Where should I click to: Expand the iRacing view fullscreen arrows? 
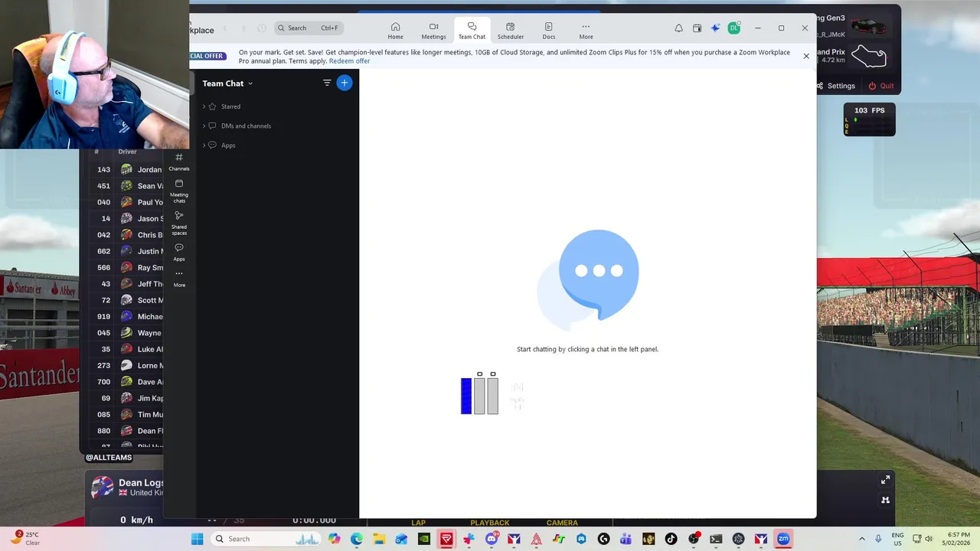click(885, 480)
